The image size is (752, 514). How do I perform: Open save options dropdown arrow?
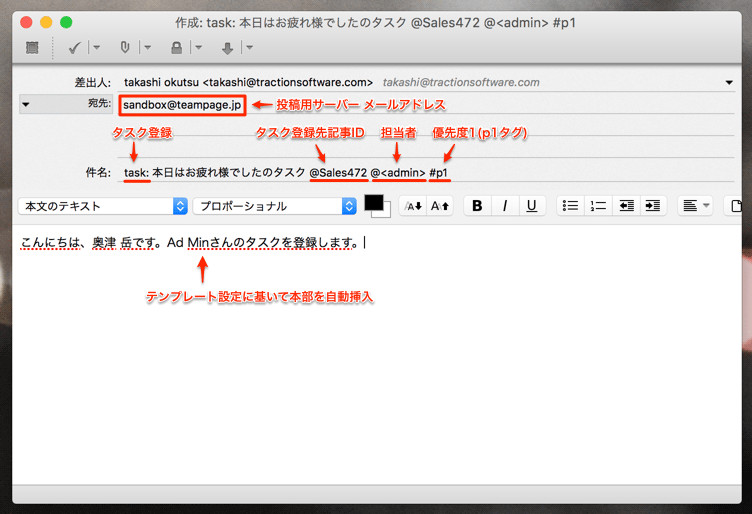pos(249,47)
